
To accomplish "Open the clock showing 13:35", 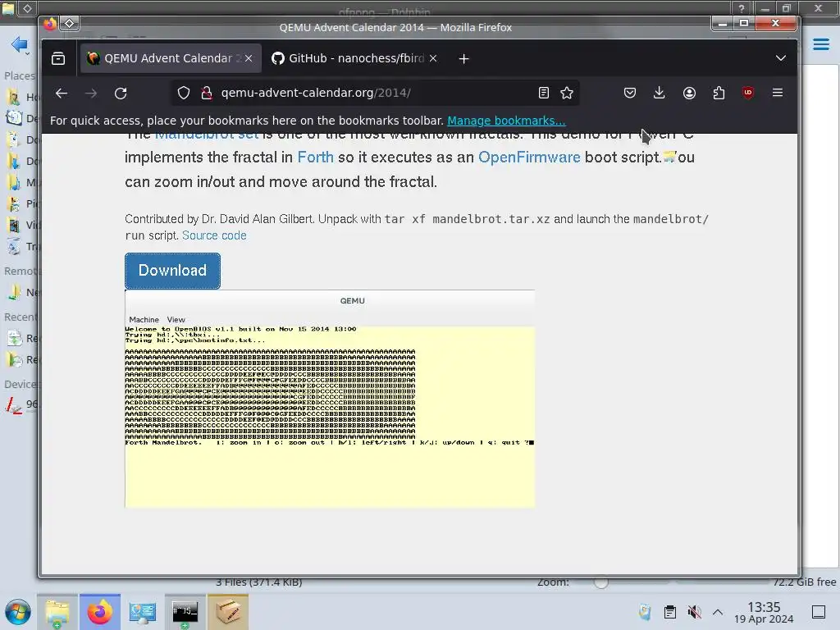I will pyautogui.click(x=764, y=612).
